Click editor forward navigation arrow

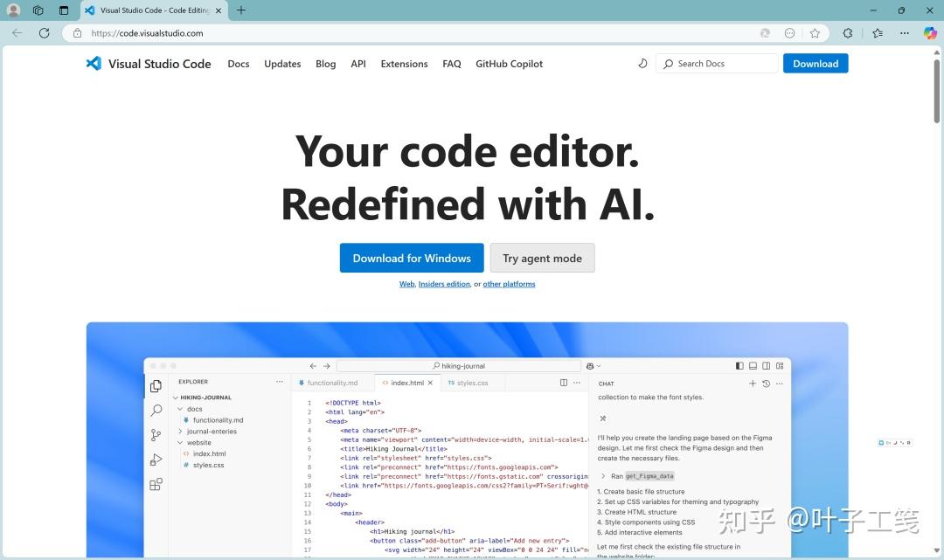click(x=326, y=366)
